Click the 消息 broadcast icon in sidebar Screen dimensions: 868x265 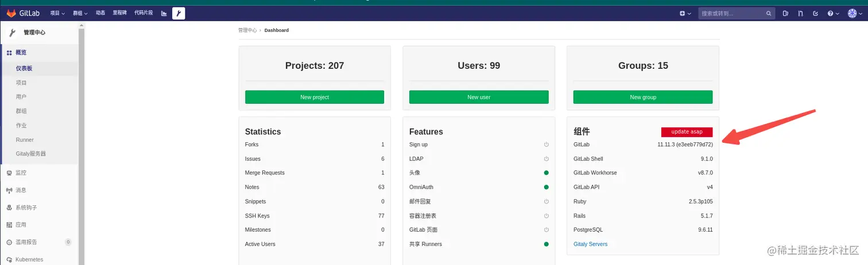(x=9, y=190)
